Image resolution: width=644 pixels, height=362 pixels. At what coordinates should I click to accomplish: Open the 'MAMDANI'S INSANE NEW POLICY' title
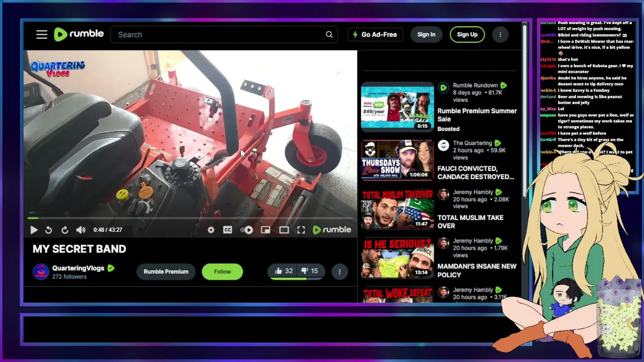pos(477,270)
